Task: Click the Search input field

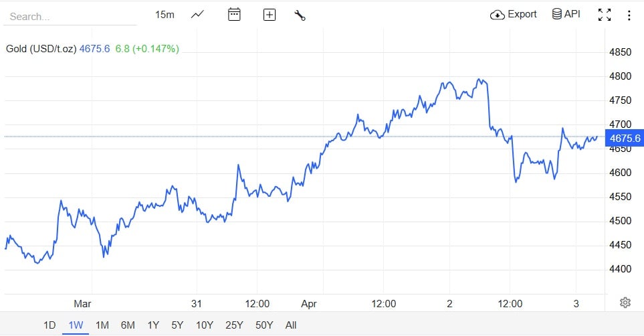Action: (x=70, y=16)
